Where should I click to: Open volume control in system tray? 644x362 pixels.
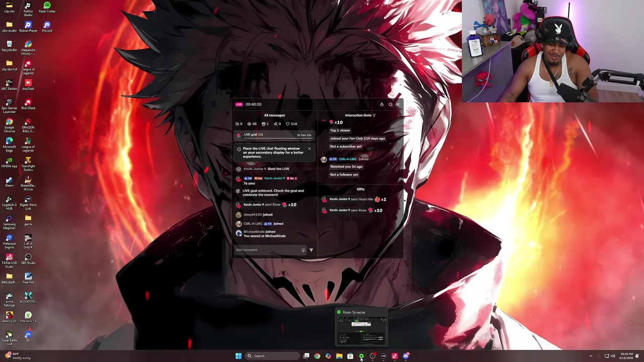click(x=613, y=356)
